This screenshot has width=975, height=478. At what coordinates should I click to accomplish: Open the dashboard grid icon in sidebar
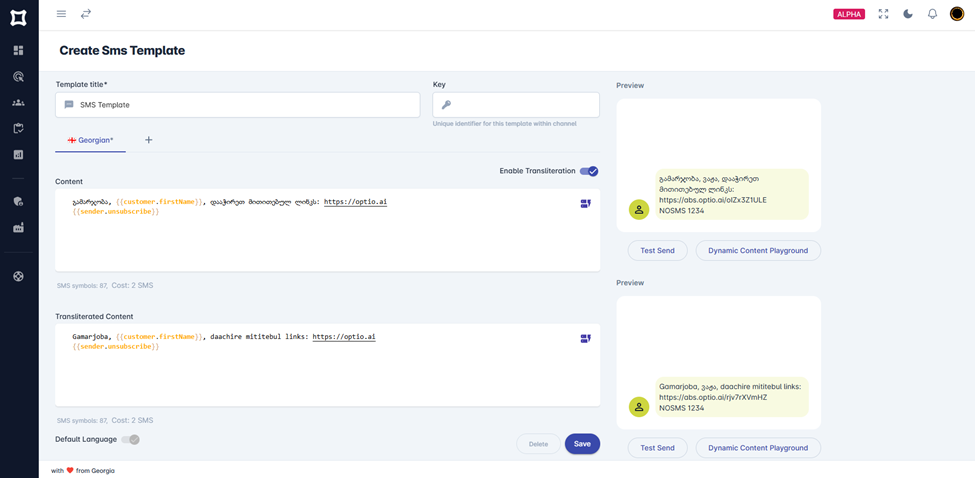19,50
